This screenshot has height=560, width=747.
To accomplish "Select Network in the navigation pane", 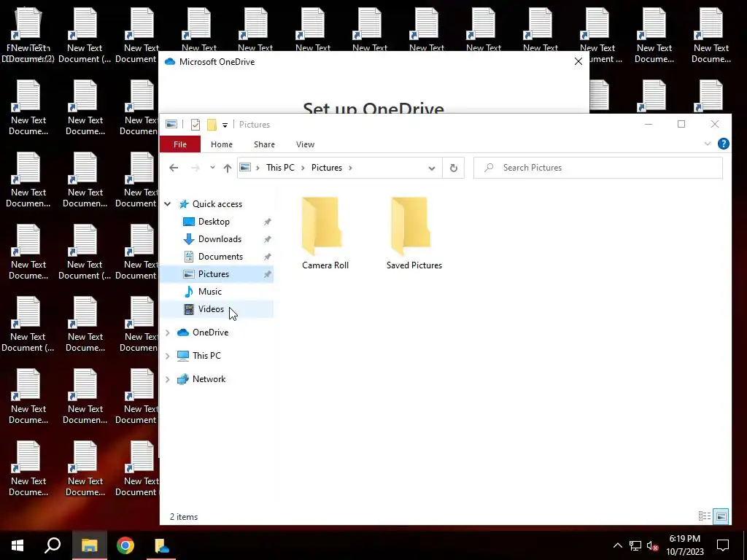I will [209, 379].
